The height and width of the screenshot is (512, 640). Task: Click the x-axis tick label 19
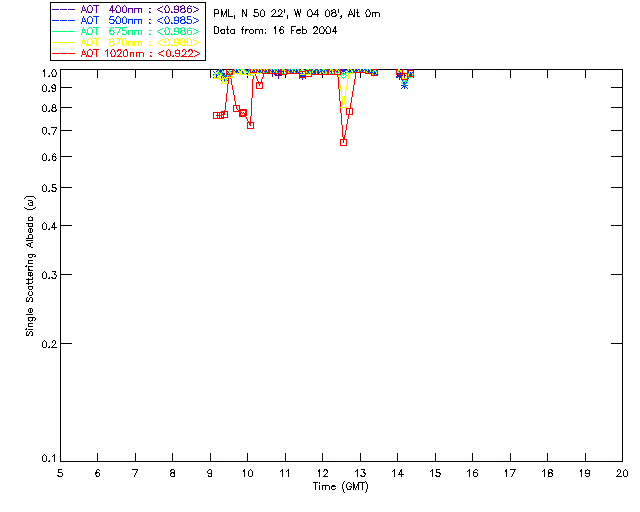[x=585, y=474]
